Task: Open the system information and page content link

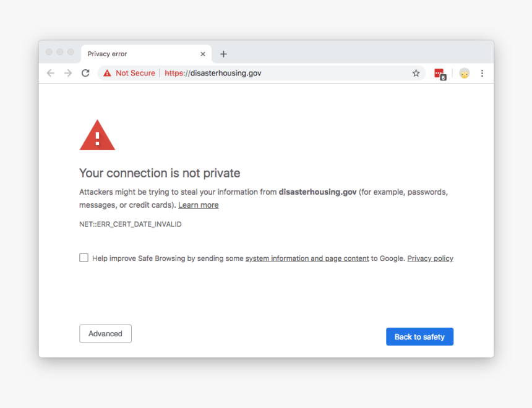Action: (x=307, y=258)
